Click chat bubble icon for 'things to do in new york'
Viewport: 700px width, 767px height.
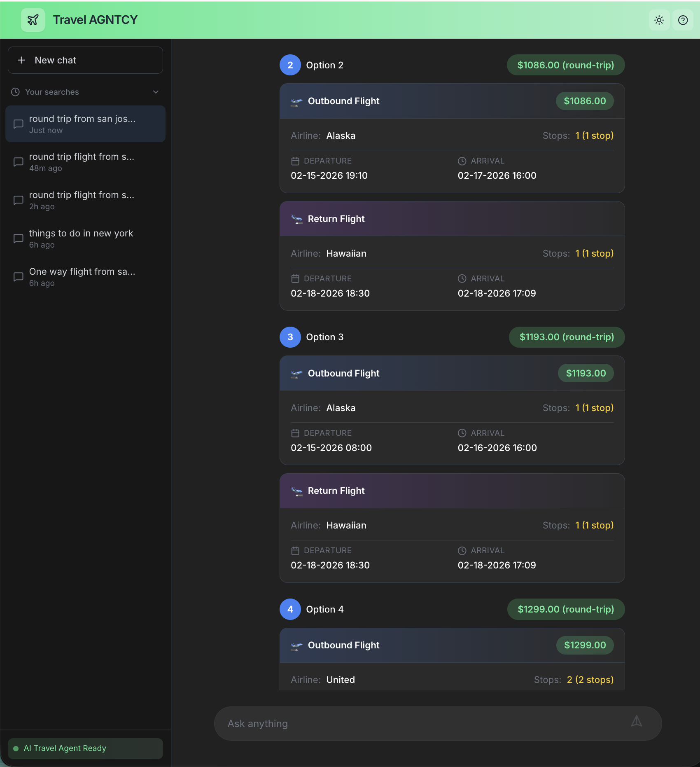coord(19,239)
